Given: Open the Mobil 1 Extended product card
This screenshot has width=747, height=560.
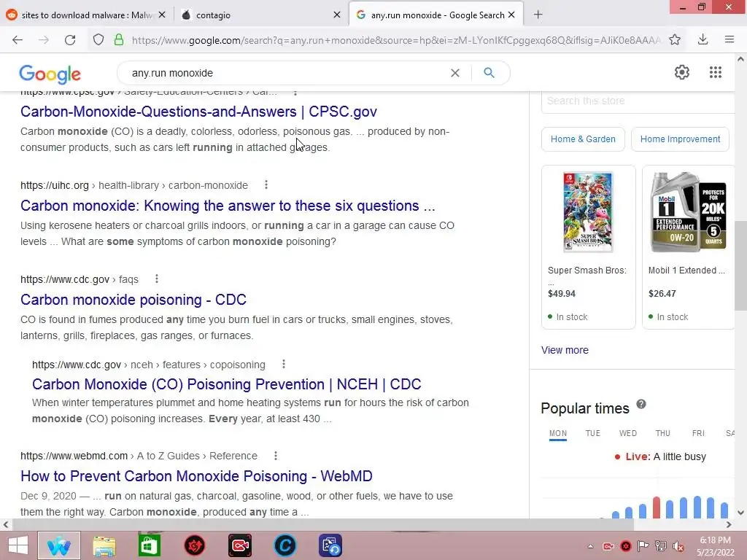Looking at the screenshot, I should 689,247.
